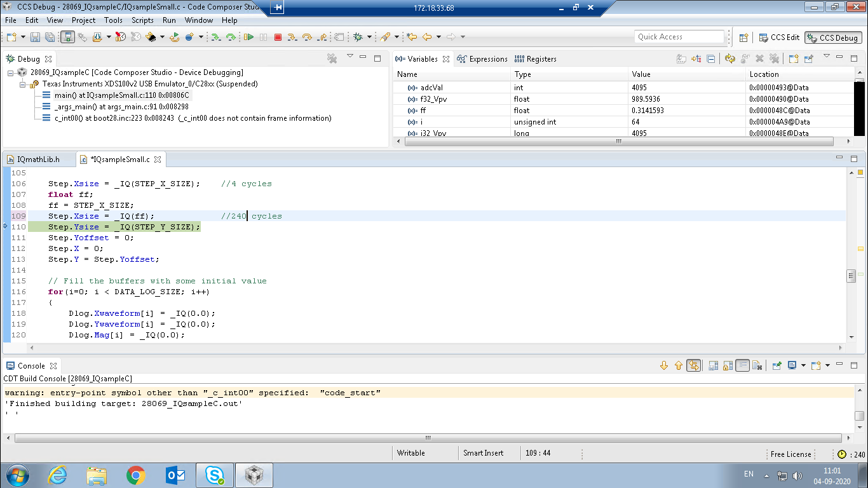868x488 pixels.
Task: Click the red Terminate debug button
Action: [x=278, y=37]
